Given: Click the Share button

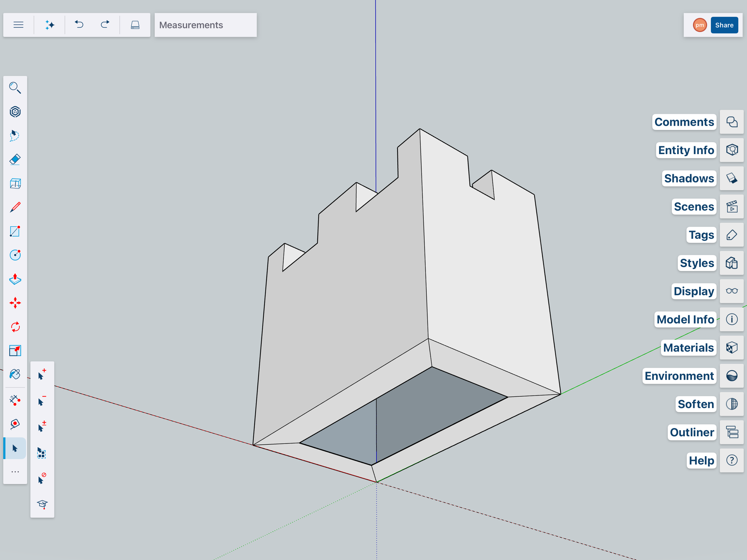Looking at the screenshot, I should click(724, 25).
